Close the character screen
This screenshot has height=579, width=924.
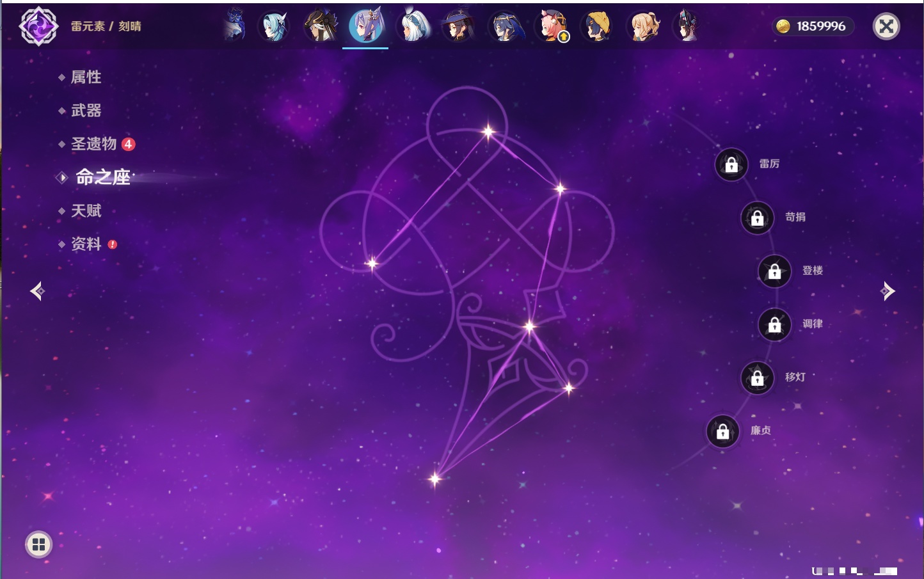pyautogui.click(x=886, y=26)
